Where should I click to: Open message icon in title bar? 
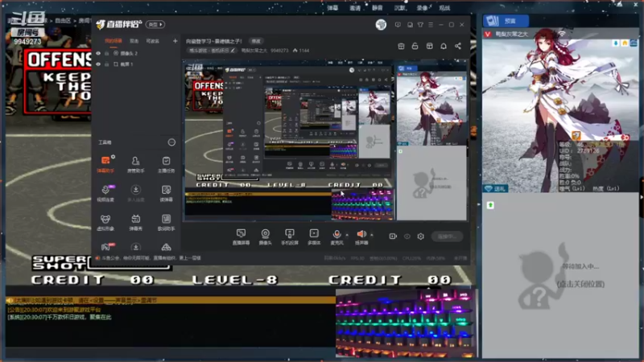pos(410,25)
